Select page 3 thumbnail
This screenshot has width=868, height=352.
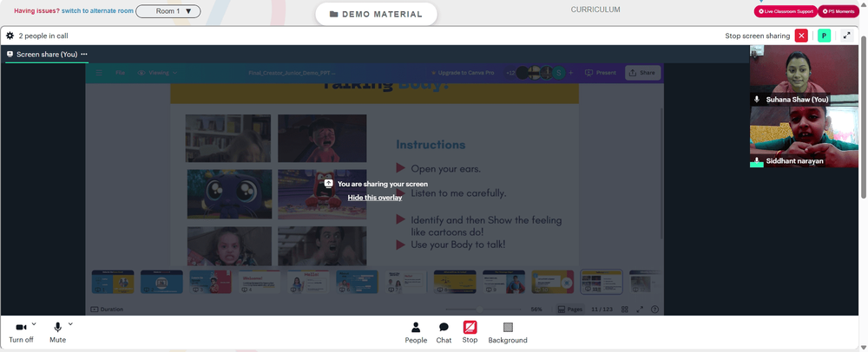coord(210,282)
